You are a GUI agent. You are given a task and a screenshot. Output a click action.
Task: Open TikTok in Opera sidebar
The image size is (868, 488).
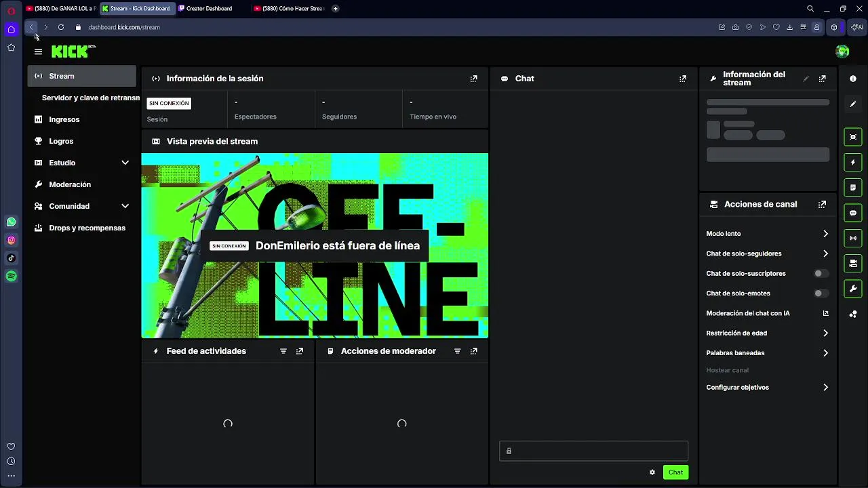click(x=11, y=258)
